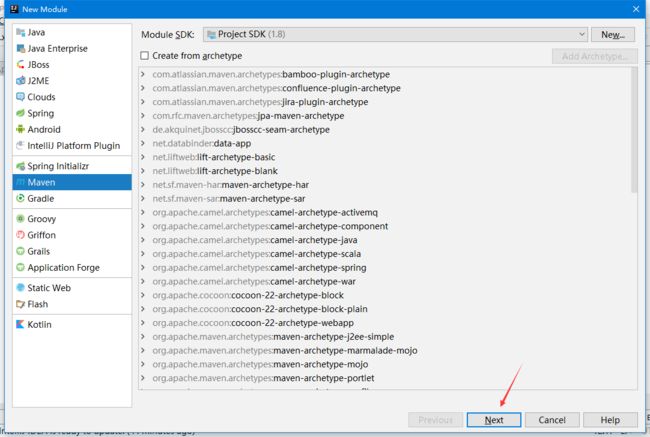The image size is (650, 437).
Task: Select the camel-archetype-spring row
Action: click(x=385, y=267)
